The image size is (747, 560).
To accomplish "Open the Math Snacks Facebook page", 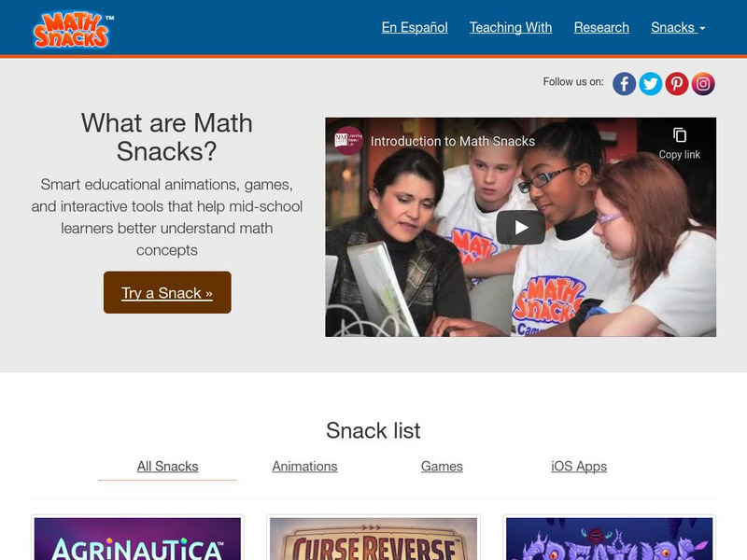I will click(x=624, y=84).
